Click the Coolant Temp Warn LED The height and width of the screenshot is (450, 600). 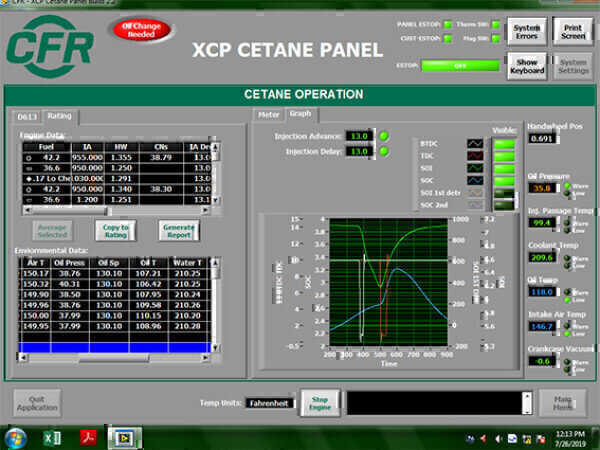pos(567,258)
